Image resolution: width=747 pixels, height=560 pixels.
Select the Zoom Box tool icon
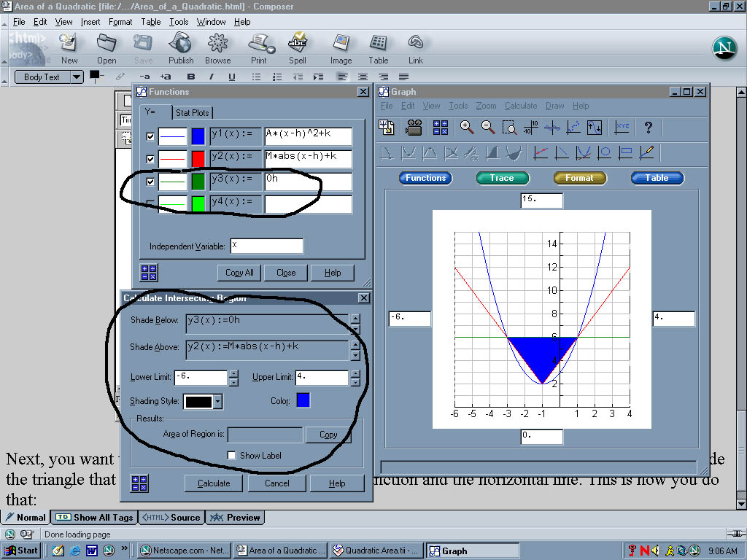point(511,128)
